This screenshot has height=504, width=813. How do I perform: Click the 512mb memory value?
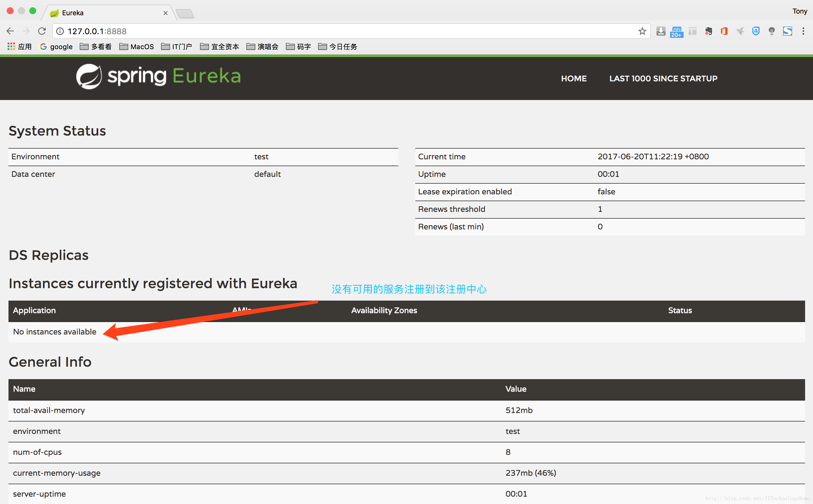click(x=519, y=410)
